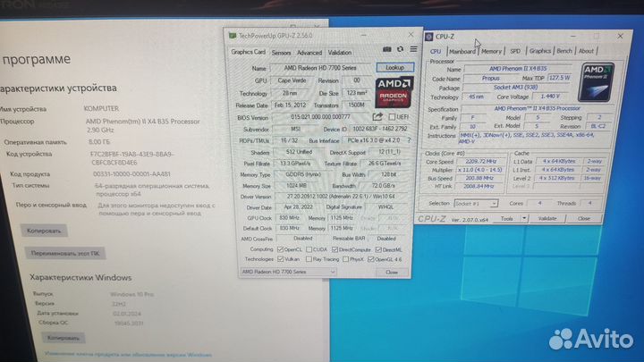Viewport: 644px width, 362px height.
Task: Click the Subvendor MSI field
Action: point(296,129)
